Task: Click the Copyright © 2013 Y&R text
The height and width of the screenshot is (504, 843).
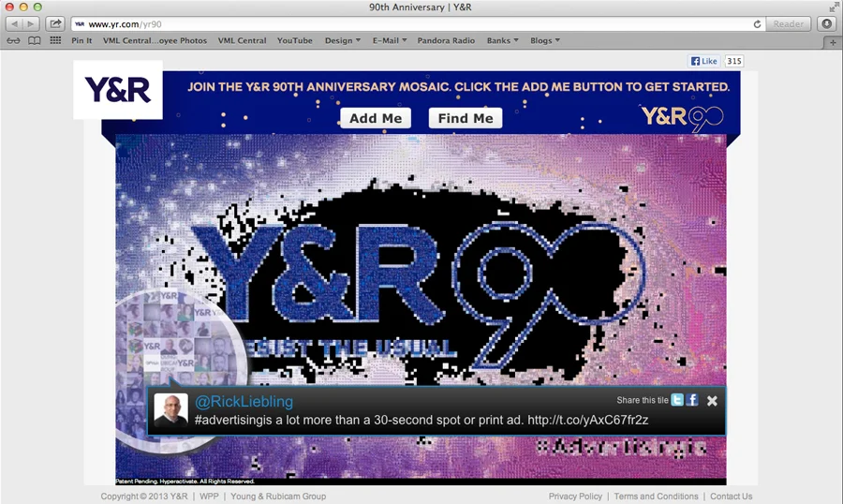Action: [144, 496]
